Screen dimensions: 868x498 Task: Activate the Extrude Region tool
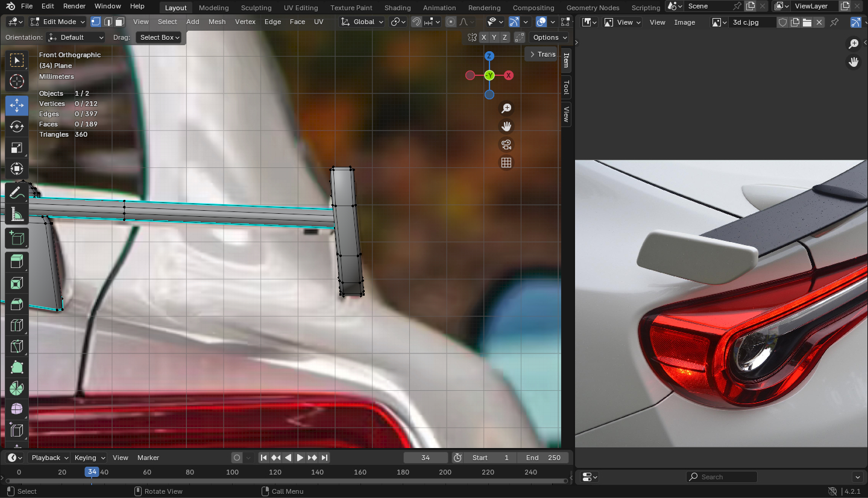(17, 262)
